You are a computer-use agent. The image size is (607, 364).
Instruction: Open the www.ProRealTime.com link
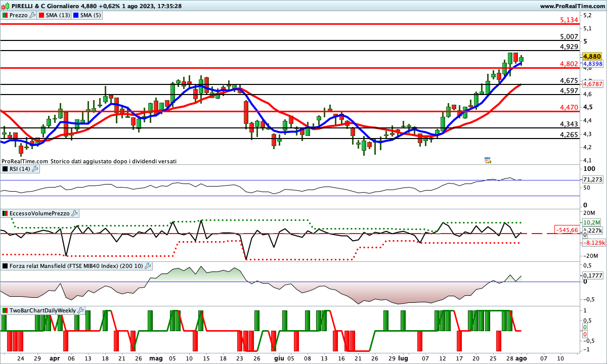pyautogui.click(x=572, y=6)
